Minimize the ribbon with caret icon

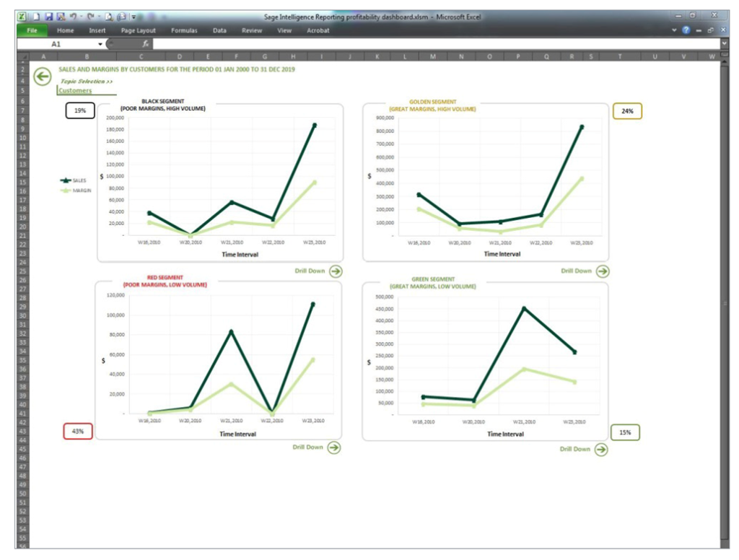675,30
